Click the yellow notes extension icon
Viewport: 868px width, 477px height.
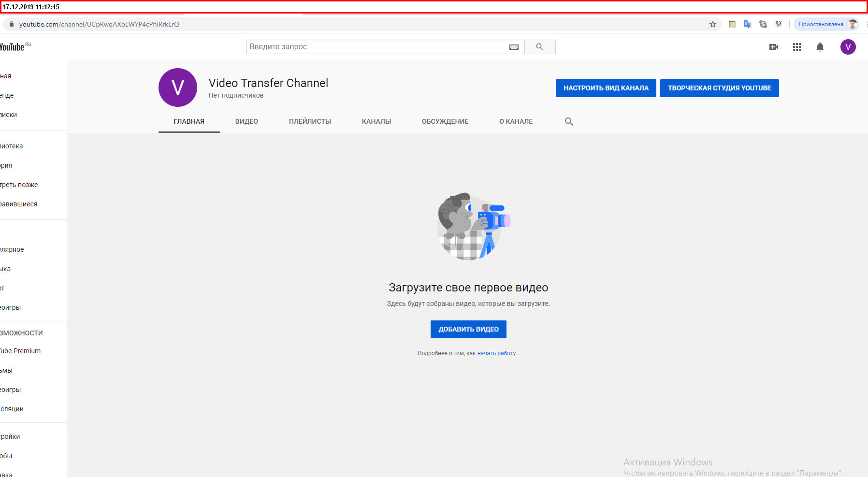pyautogui.click(x=732, y=24)
